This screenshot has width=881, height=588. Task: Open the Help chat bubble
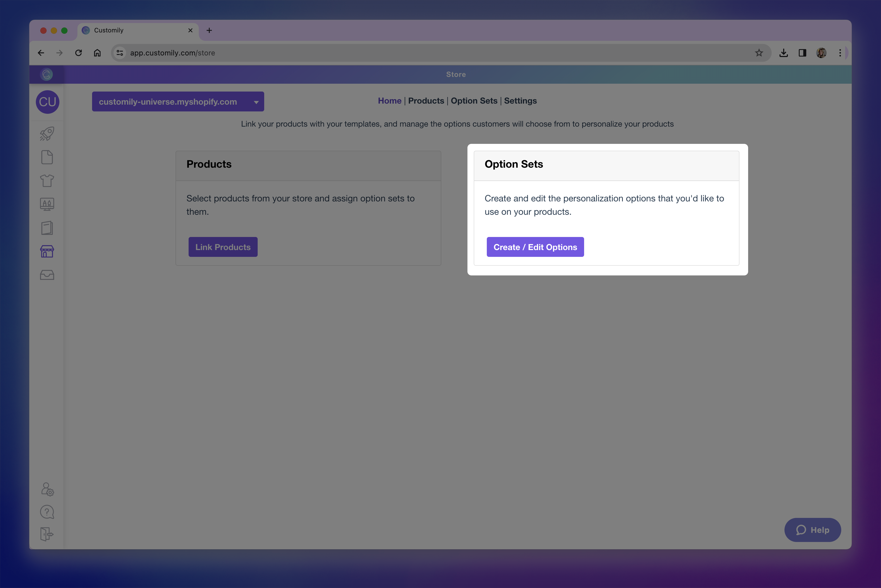[x=812, y=530]
